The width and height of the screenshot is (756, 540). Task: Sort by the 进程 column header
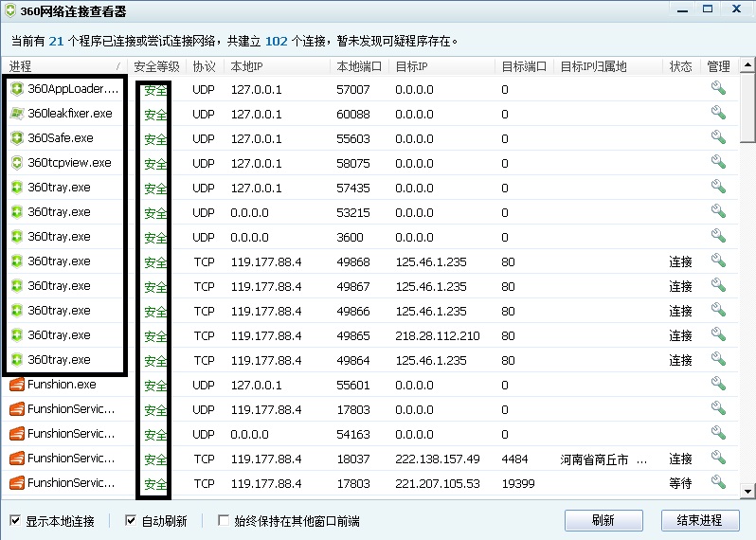[x=64, y=66]
